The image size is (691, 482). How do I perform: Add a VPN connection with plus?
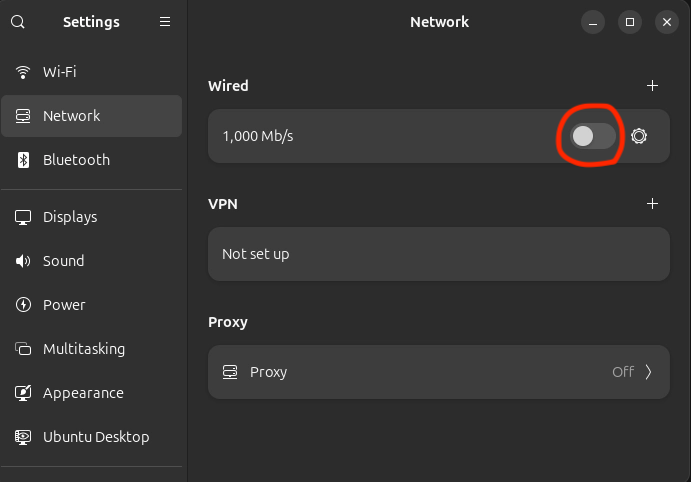click(x=652, y=204)
